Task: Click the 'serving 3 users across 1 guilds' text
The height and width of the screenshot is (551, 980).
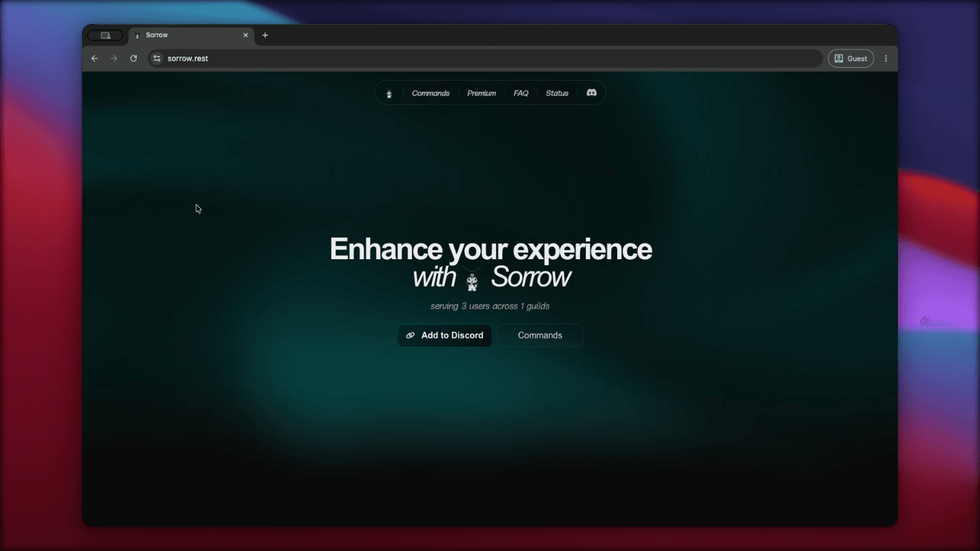Action: point(490,306)
